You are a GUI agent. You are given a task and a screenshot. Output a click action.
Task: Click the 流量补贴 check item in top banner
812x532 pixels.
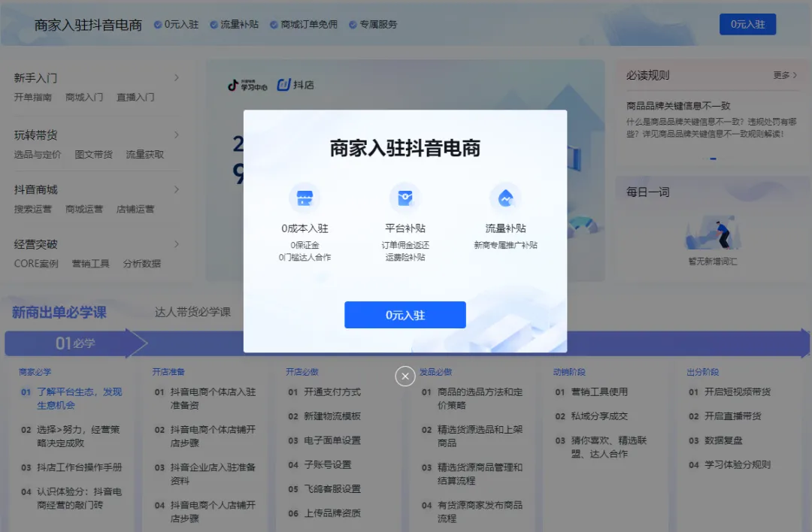point(234,24)
